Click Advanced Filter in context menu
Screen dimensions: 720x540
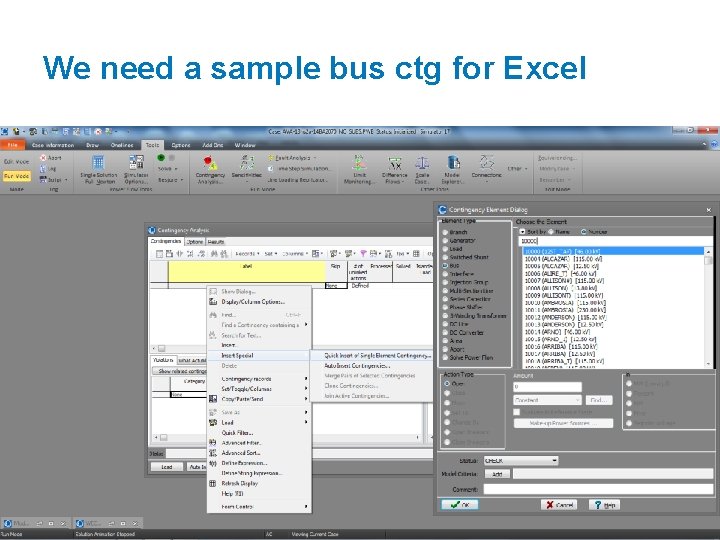[x=241, y=443]
